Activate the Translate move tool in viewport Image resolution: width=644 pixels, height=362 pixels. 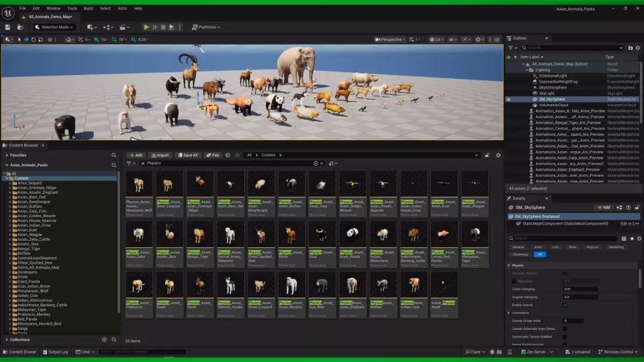26,40
